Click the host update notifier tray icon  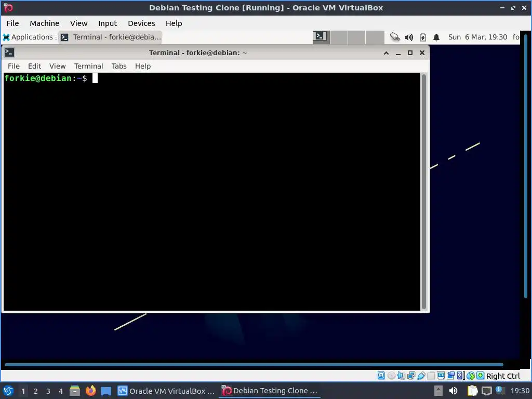499,390
